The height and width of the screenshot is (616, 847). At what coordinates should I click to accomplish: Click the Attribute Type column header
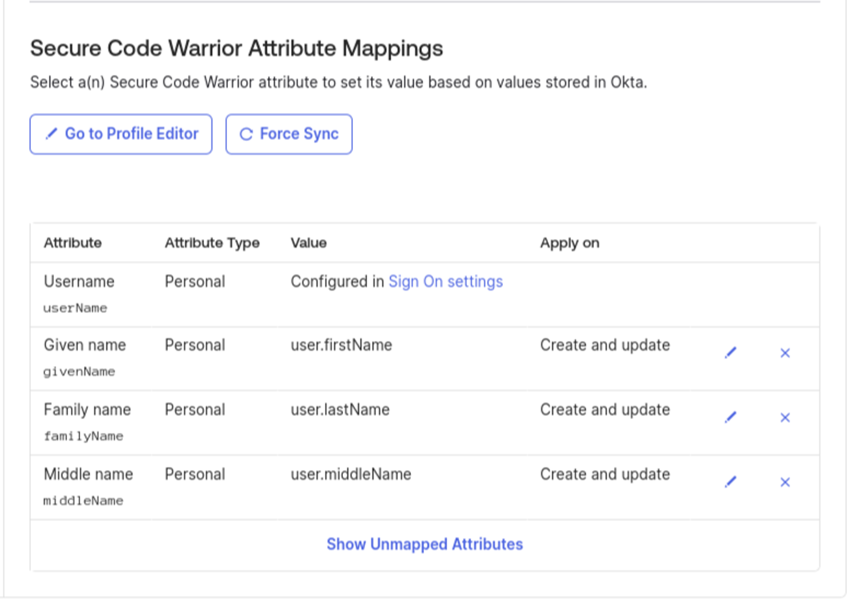click(x=212, y=243)
